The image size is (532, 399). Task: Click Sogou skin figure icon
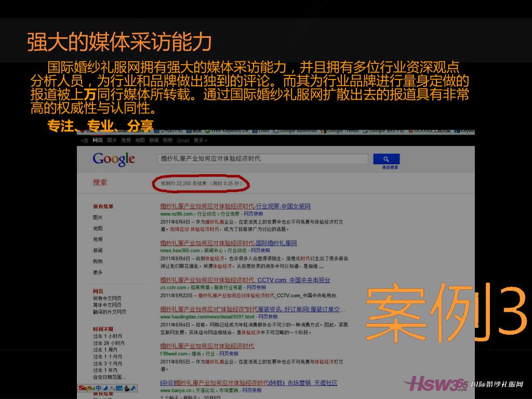click(x=127, y=388)
